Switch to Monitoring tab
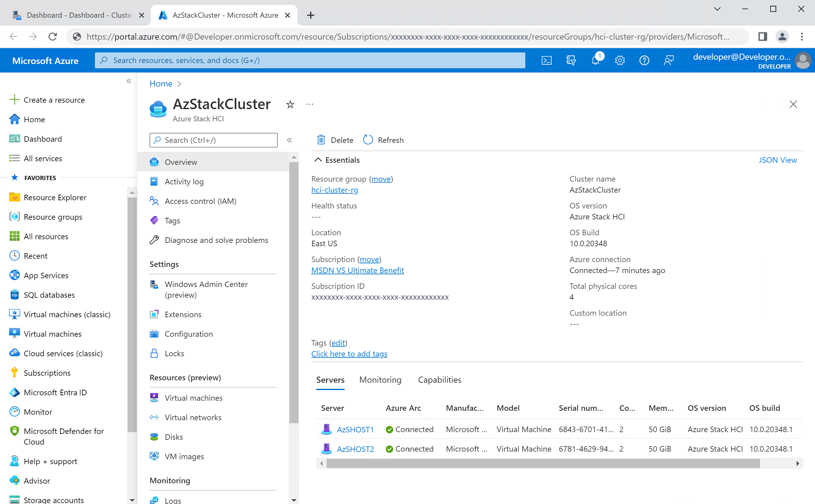Screen dimensions: 815x504 [x=380, y=379]
